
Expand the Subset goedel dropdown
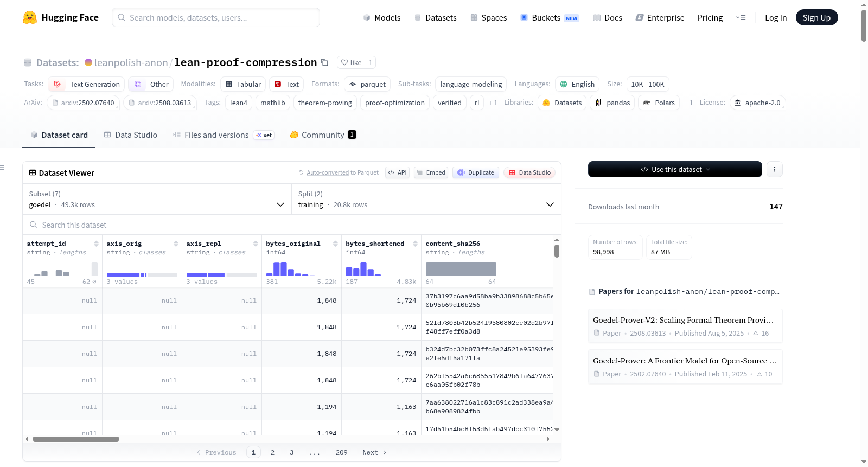click(157, 199)
